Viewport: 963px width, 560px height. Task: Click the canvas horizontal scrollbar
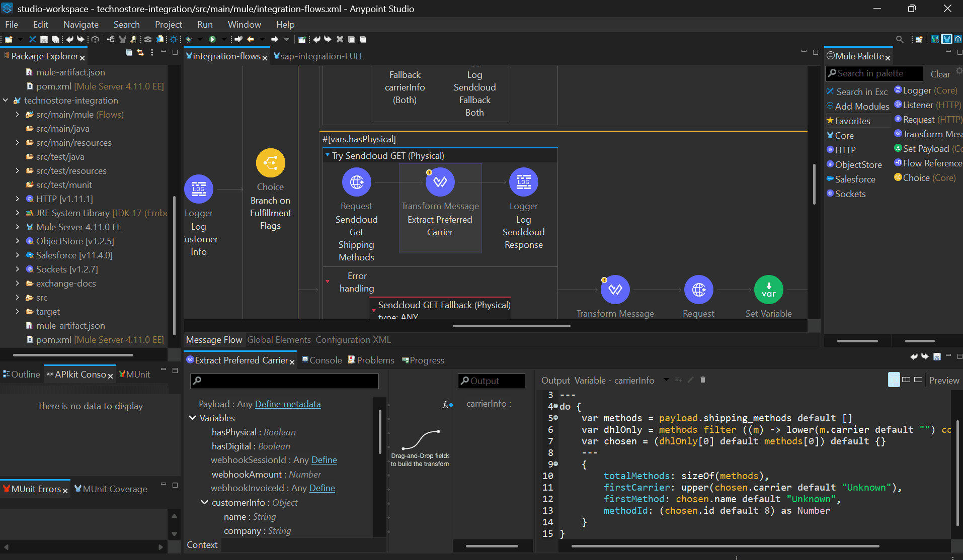click(511, 326)
